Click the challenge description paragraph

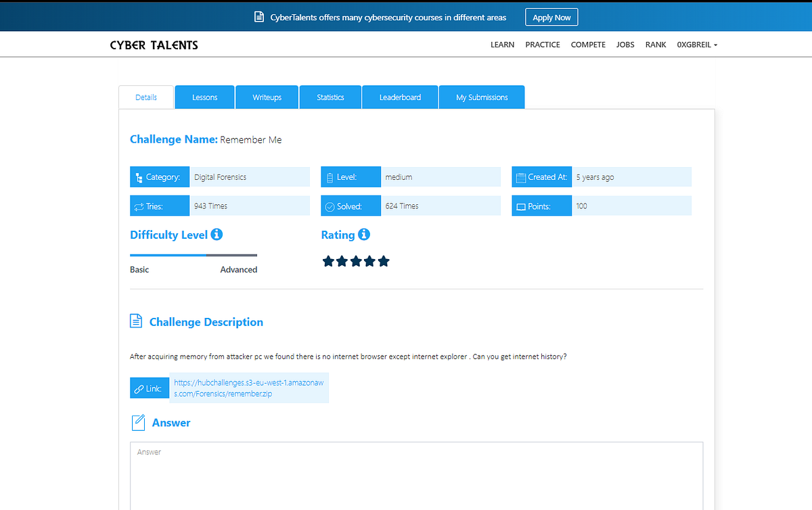[x=348, y=356]
